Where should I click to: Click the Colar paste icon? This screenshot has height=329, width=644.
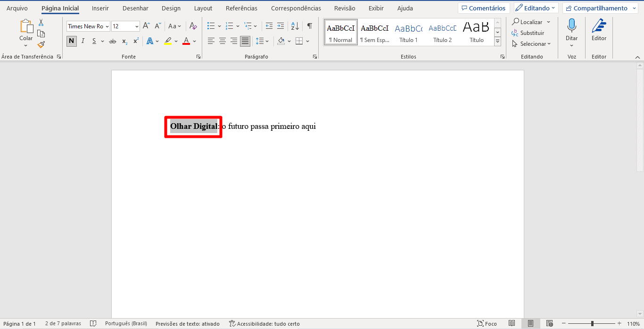26,27
